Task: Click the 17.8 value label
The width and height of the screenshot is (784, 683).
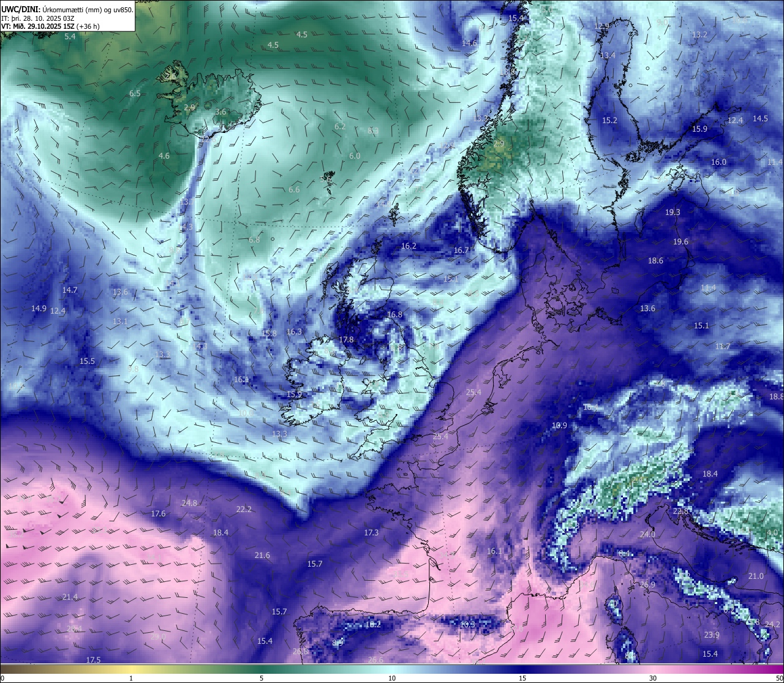Action: [346, 339]
